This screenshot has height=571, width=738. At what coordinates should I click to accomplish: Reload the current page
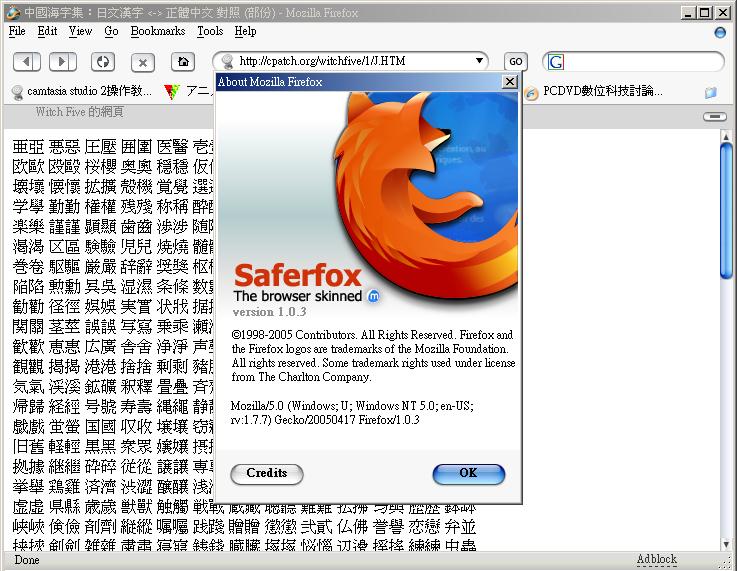[104, 62]
